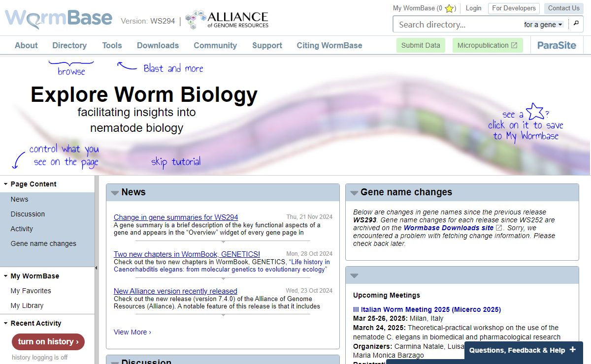Click the plus icon on feedback bar

572,350
